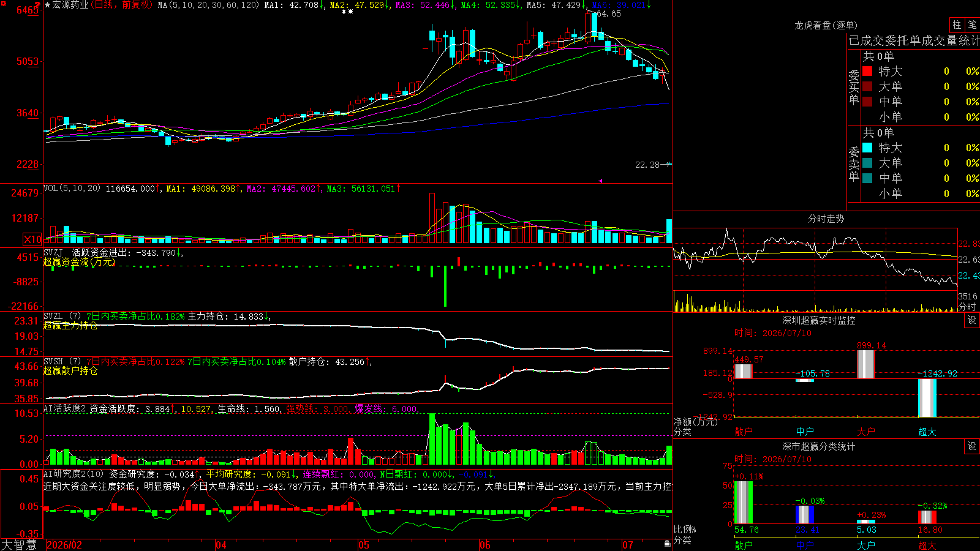Select the 06 month marker on the time axis

click(x=485, y=545)
